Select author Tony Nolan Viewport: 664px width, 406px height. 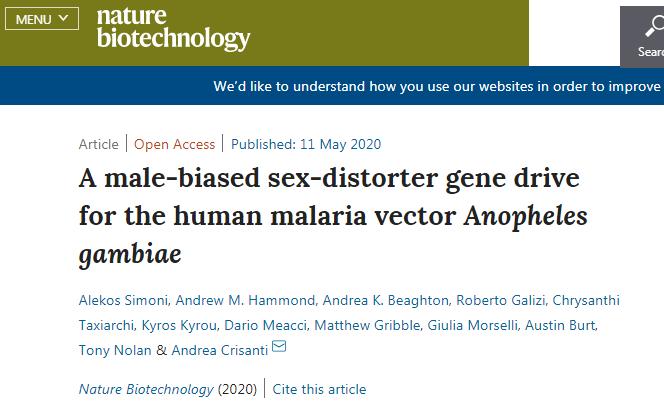(x=115, y=350)
